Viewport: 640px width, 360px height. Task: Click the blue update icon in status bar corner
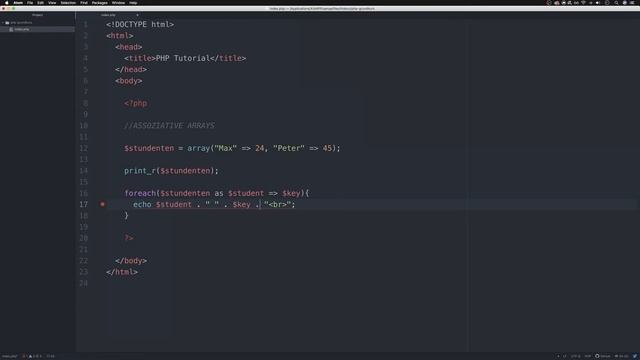(635, 356)
